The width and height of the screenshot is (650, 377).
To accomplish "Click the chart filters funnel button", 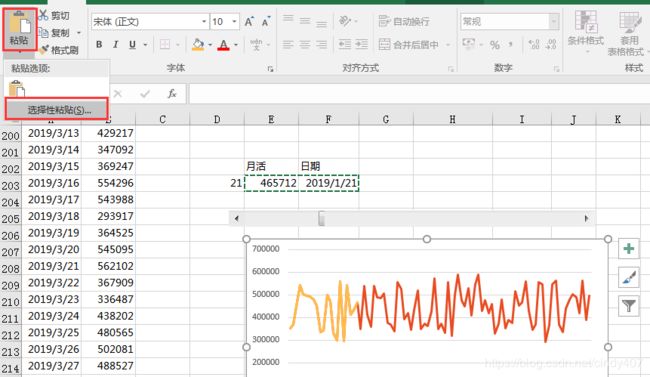I will coord(628,306).
